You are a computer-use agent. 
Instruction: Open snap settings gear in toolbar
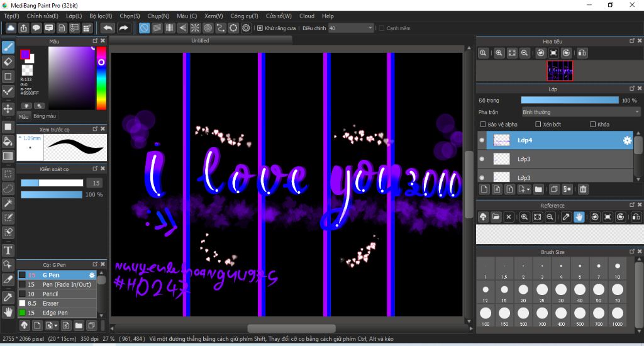coord(246,28)
